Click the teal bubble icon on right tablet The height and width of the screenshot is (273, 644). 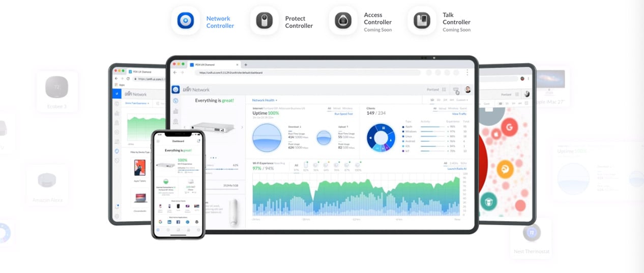click(488, 201)
